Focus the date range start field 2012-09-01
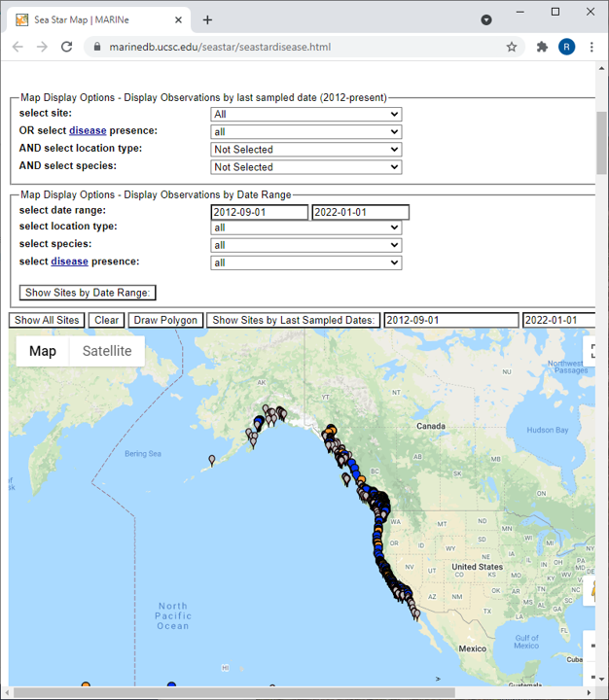 click(259, 212)
